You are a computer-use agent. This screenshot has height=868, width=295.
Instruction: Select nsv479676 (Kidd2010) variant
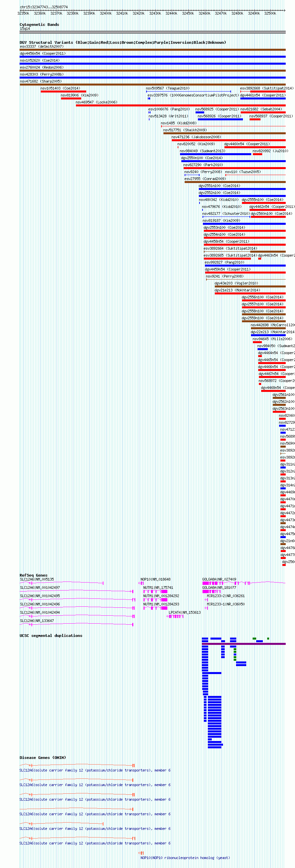click(203, 210)
